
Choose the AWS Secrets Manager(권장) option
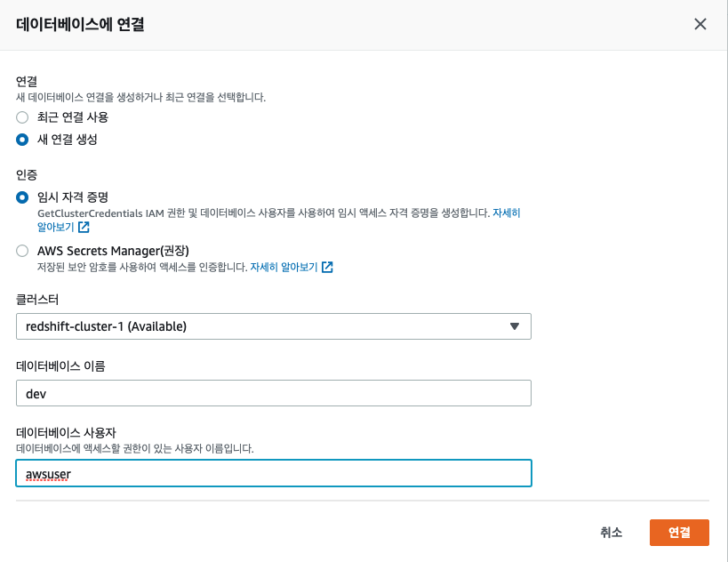click(22, 252)
